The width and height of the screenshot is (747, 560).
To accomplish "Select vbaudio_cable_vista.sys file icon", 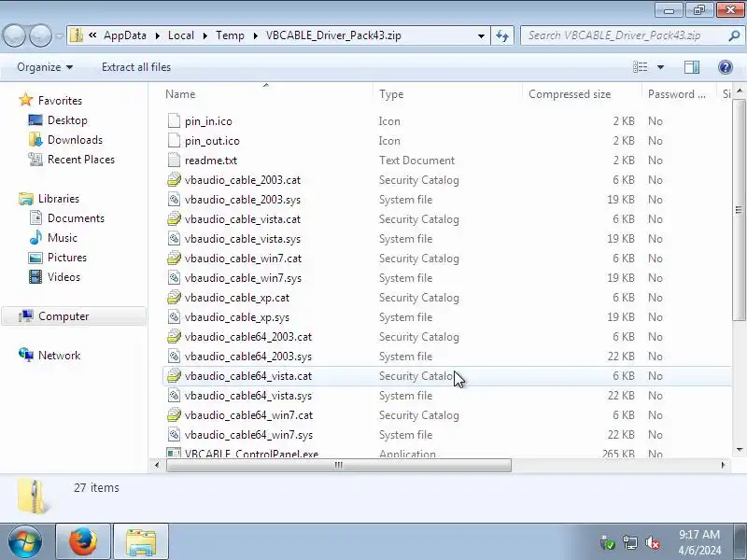I will (x=174, y=239).
